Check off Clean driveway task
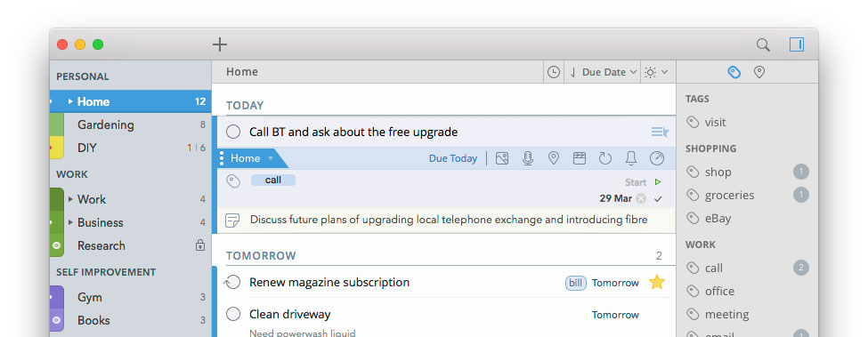 coord(233,315)
